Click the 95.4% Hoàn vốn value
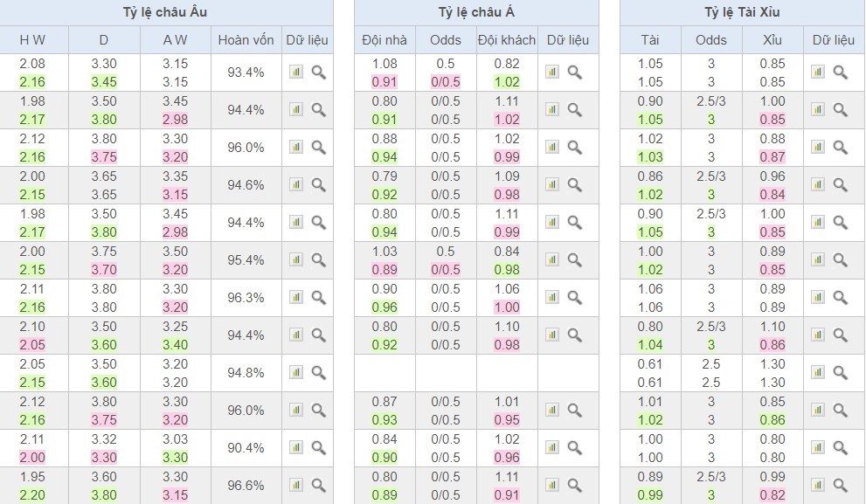 point(246,260)
